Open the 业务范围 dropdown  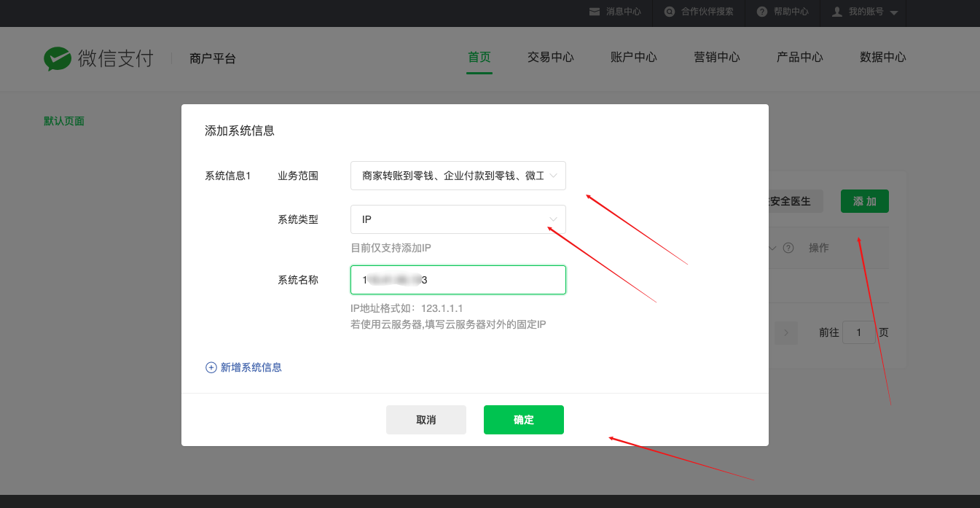(458, 176)
